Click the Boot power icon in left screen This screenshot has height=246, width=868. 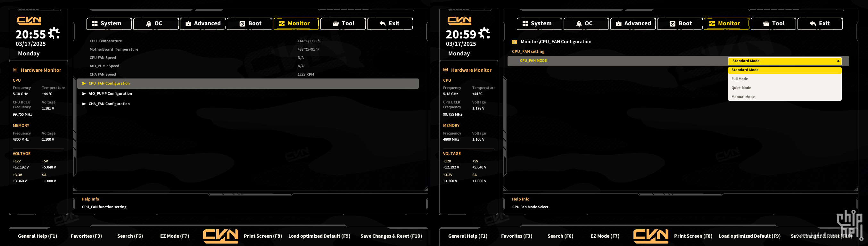click(x=242, y=24)
